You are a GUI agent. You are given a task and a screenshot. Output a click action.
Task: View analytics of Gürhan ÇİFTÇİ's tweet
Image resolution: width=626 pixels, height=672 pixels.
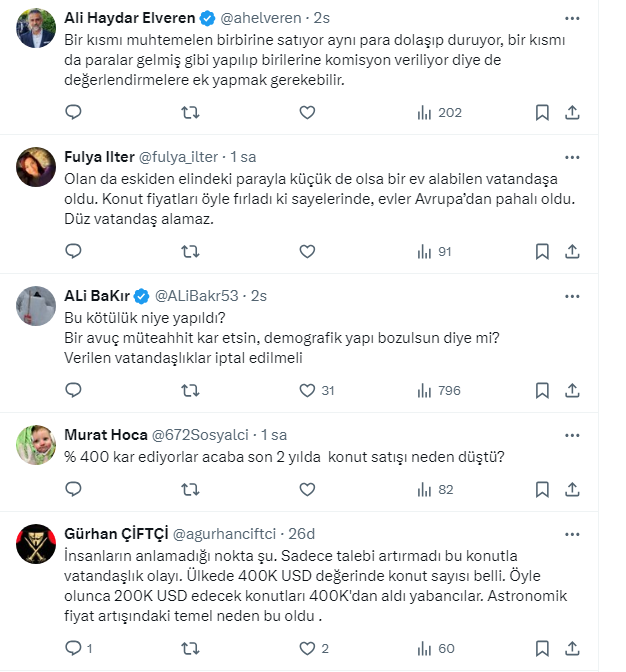(423, 648)
